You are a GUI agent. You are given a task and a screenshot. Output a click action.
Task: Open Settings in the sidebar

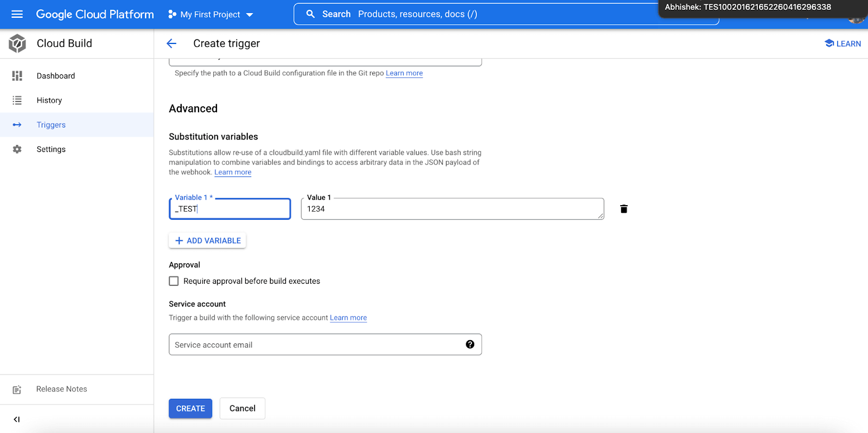pos(51,149)
